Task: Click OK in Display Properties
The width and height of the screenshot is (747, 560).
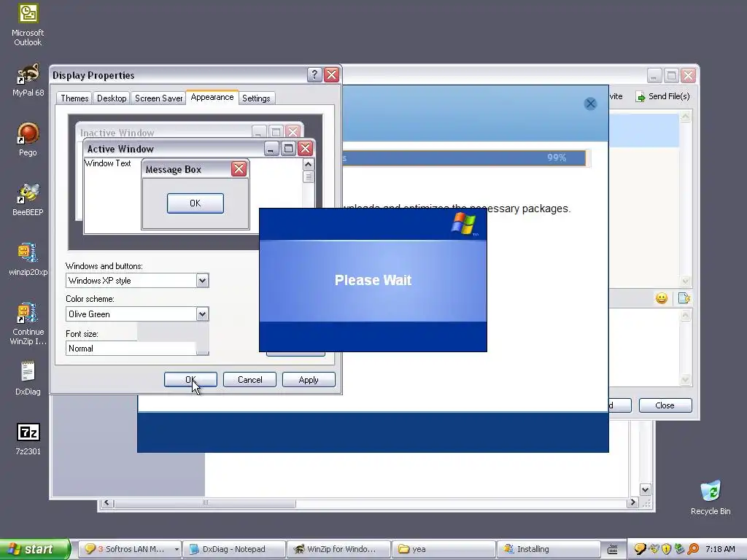Action: 190,379
